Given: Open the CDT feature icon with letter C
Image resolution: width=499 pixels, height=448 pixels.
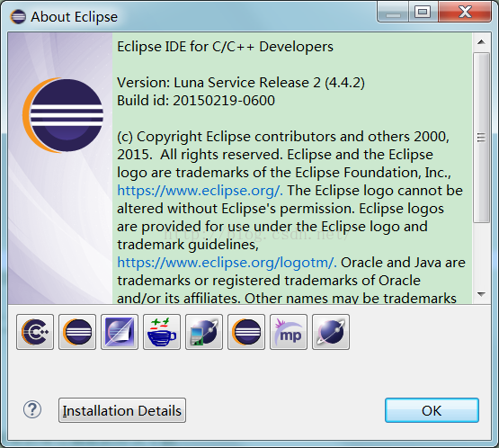Looking at the screenshot, I should tap(35, 332).
